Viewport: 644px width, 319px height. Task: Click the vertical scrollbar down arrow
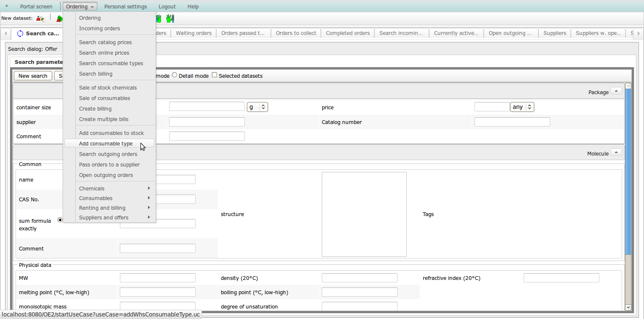(x=628, y=307)
